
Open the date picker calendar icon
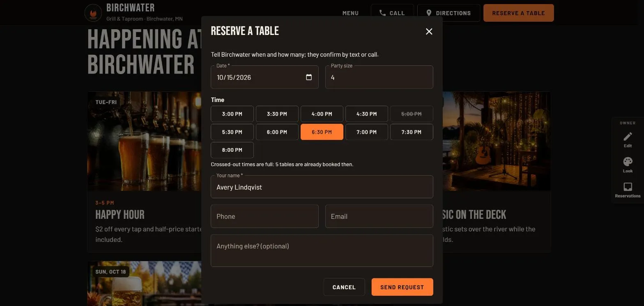click(x=309, y=77)
